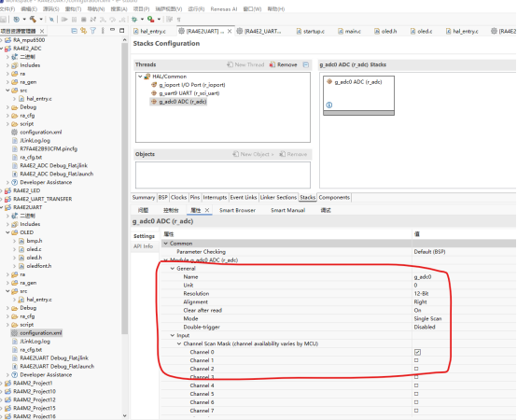Collapse HAL/Common in Threads tree
This screenshot has width=517, height=420.
140,77
